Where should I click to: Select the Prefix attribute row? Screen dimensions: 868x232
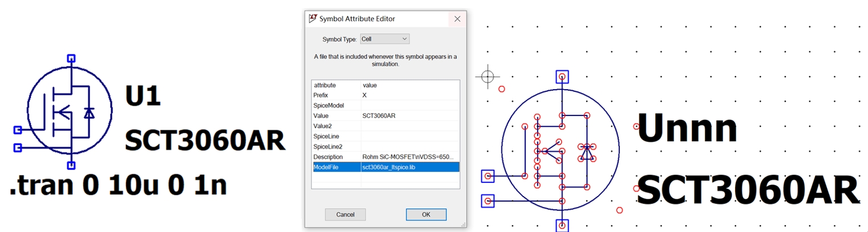point(385,95)
